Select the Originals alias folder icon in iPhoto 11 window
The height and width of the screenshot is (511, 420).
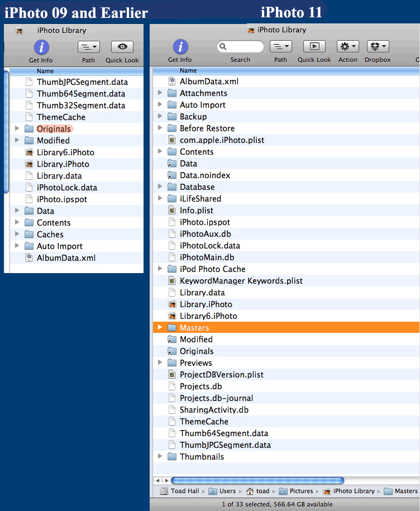pos(172,351)
